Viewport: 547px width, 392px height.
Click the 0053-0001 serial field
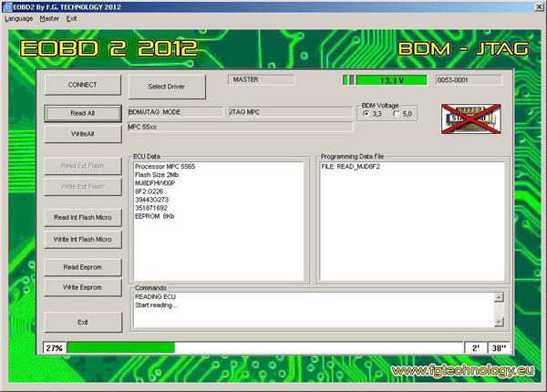coord(470,80)
